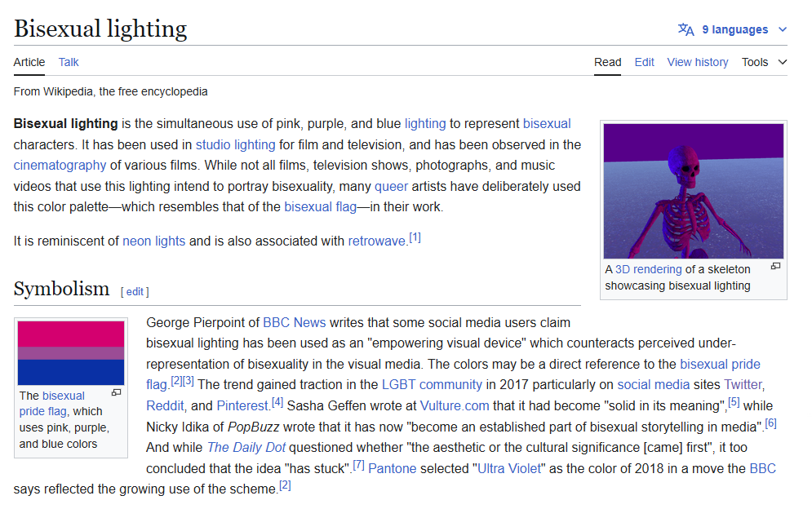Click the 'Bisexual lighting' page title
812x509 pixels.
pyautogui.click(x=100, y=29)
